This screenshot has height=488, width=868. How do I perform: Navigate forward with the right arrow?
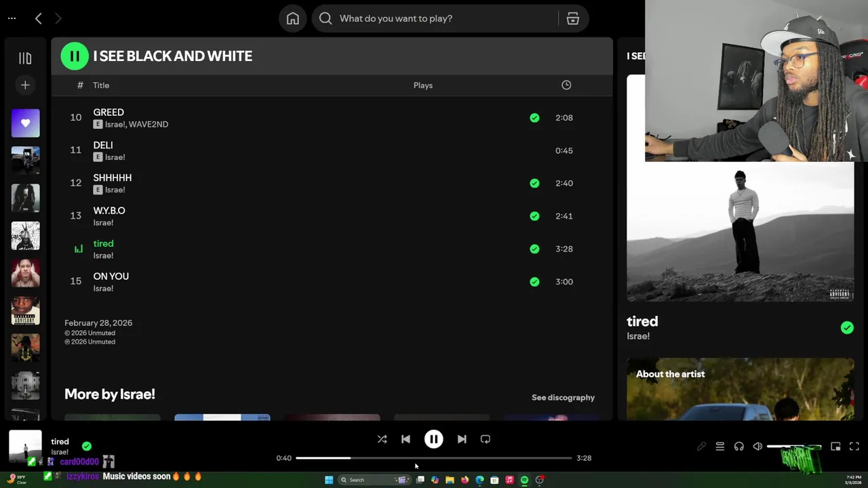(58, 18)
